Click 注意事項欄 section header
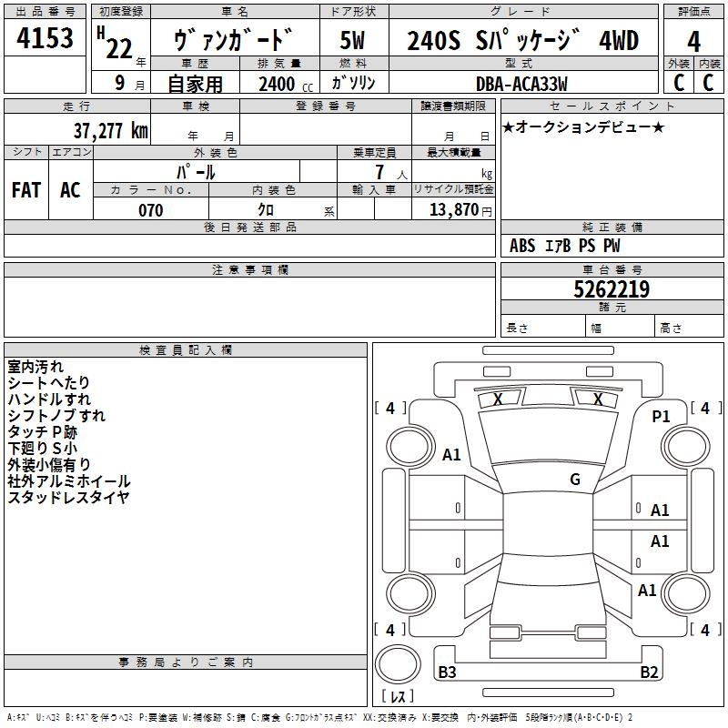This screenshot has height=728, width=728. click(x=249, y=269)
